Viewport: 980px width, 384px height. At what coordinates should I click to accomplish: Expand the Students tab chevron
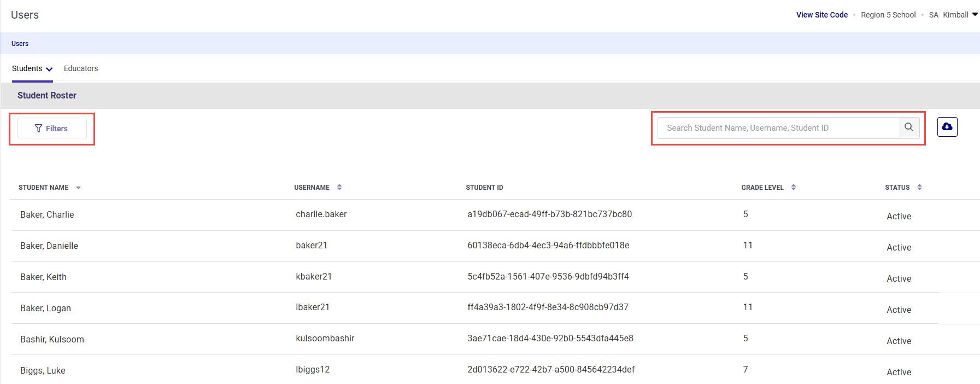pos(49,69)
